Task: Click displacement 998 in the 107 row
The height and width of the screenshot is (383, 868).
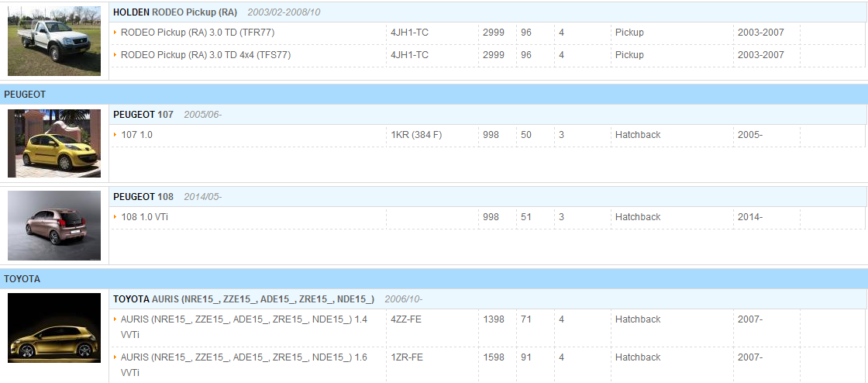Action: tap(491, 134)
